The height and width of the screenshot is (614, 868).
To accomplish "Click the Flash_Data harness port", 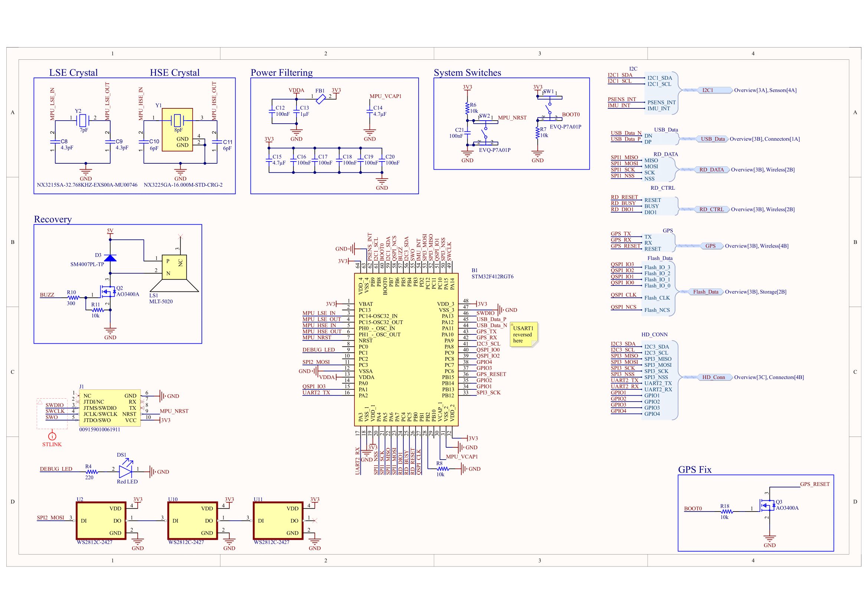I will (x=706, y=291).
